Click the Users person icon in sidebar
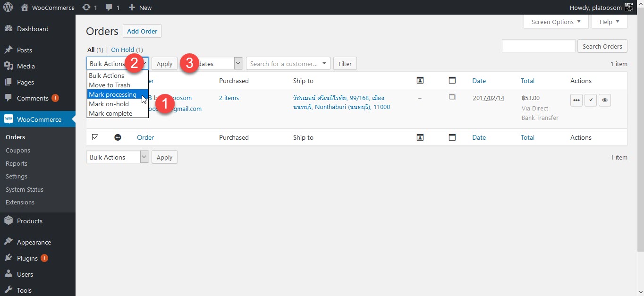Viewport: 644px width, 296px height. [8, 274]
